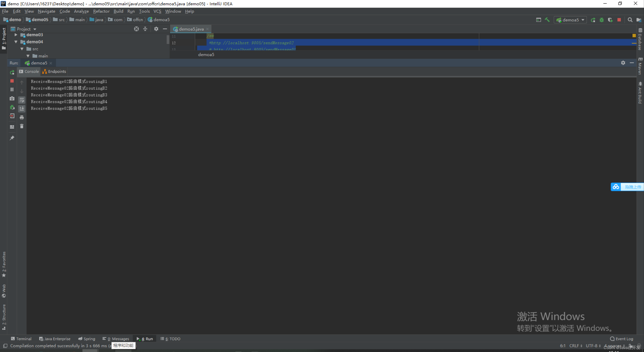Toggle soft-wrap in console

[x=22, y=100]
